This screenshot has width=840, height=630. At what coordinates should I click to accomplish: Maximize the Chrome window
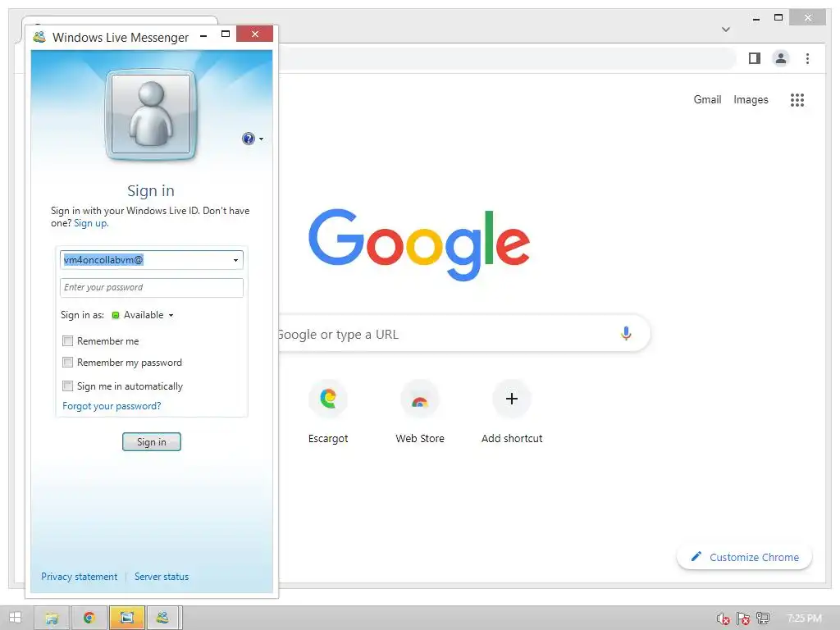pos(778,18)
